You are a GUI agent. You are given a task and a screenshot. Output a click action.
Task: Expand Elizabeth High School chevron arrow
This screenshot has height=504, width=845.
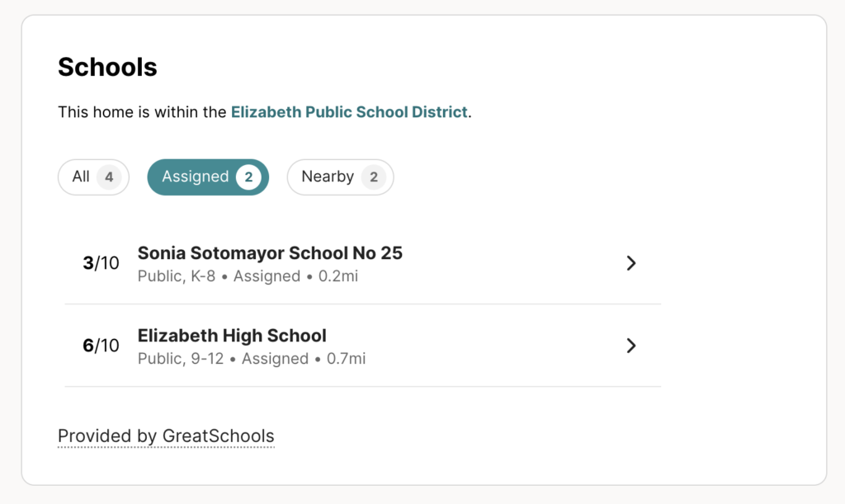pos(631,346)
